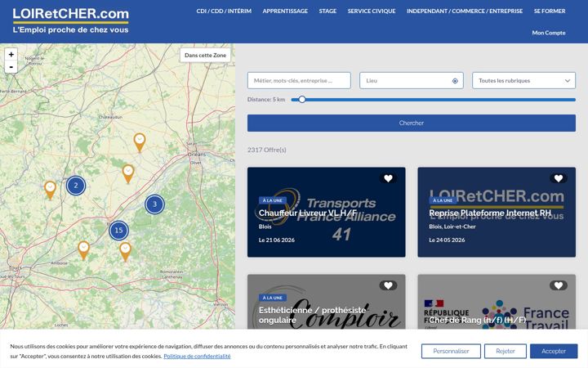Focus the Métier, mots-clés, entreprise field
Viewport: 588px width, 368px height.
click(299, 81)
